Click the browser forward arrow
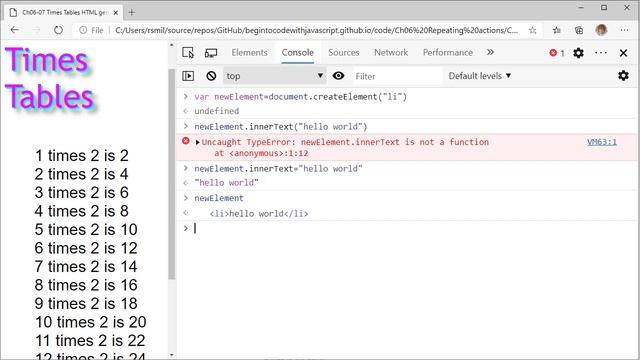Screen dimensions: 640x360 click(x=36, y=30)
